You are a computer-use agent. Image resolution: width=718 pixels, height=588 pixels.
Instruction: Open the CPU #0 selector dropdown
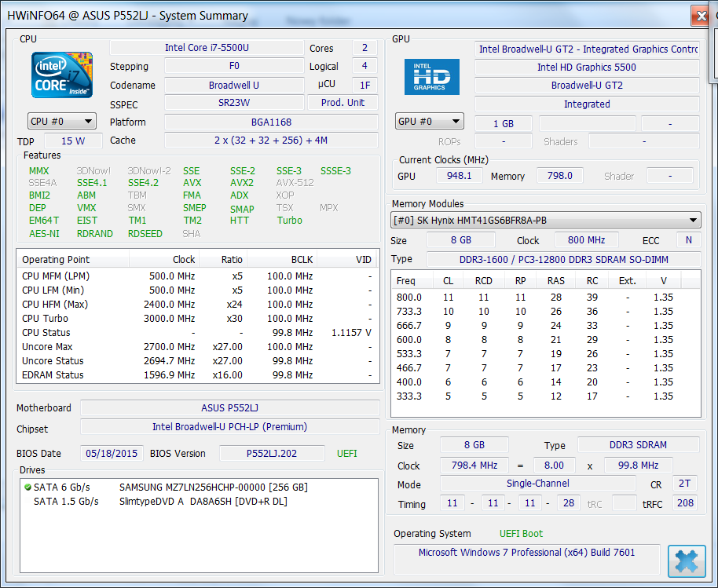62,122
